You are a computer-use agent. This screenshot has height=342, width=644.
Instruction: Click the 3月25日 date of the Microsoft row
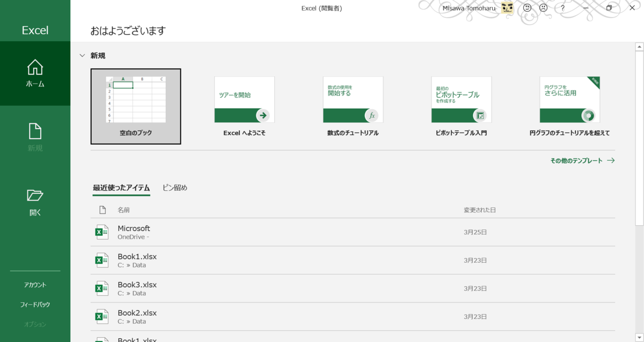tap(475, 232)
